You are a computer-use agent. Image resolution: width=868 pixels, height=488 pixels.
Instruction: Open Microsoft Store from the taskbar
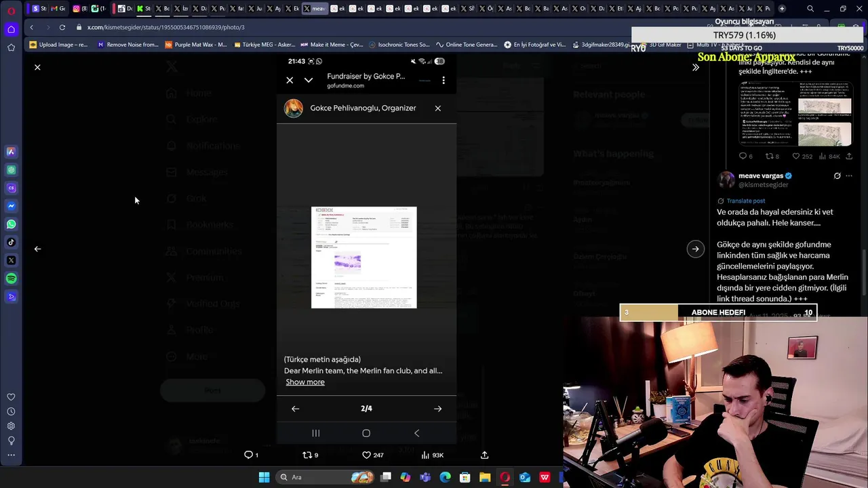pos(465,477)
